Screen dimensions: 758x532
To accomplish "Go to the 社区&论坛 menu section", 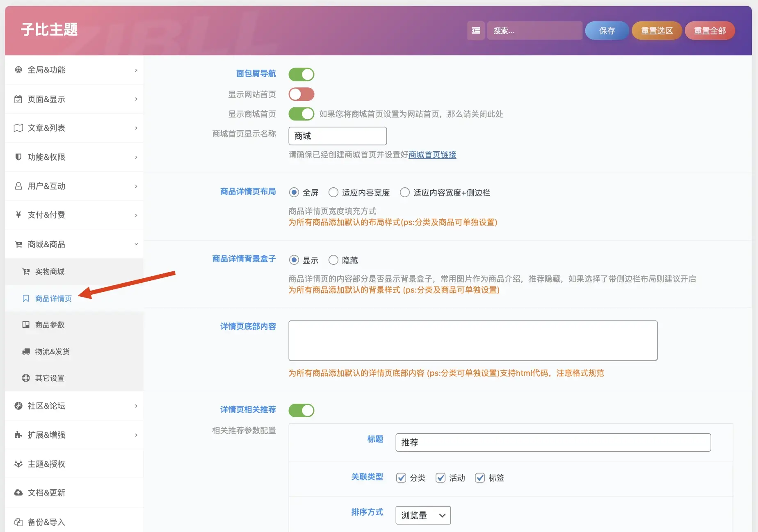I will click(x=46, y=406).
